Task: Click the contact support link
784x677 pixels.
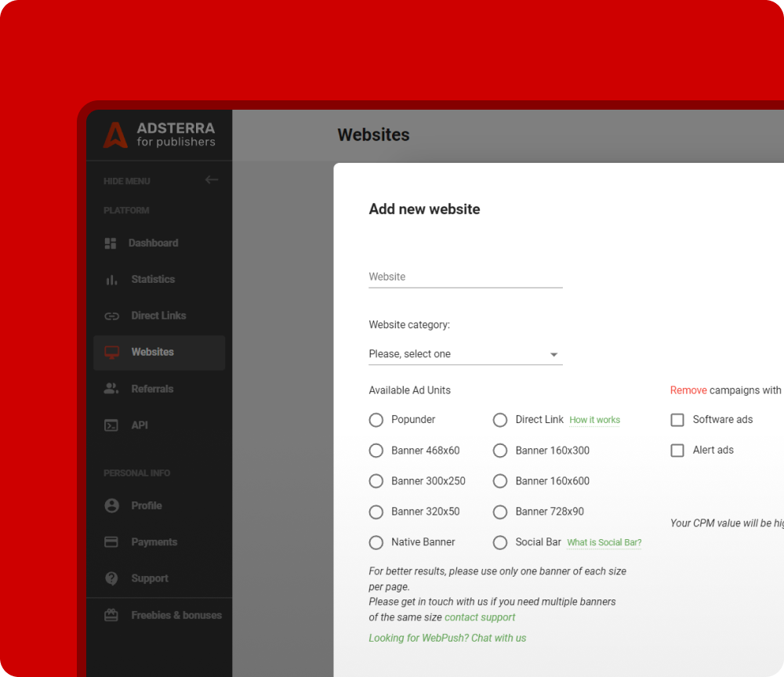Action: click(480, 617)
